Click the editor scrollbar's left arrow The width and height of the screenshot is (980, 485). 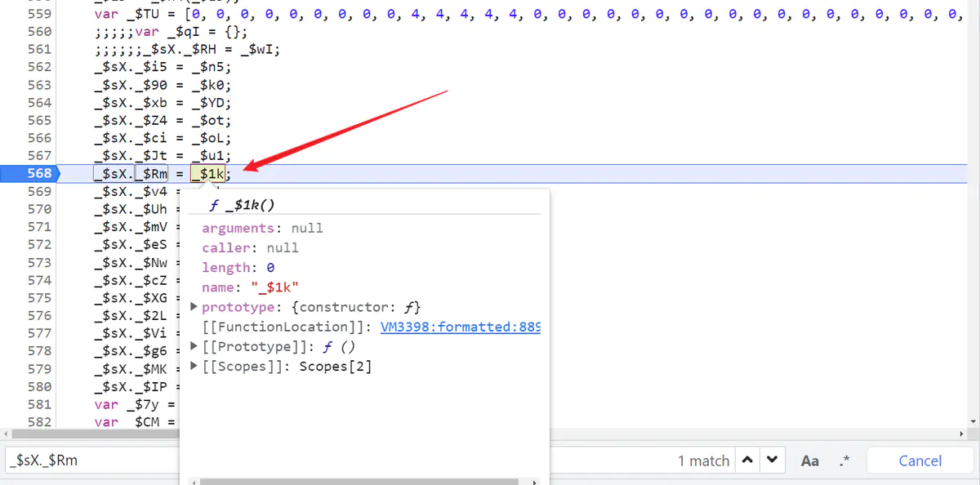(6, 434)
